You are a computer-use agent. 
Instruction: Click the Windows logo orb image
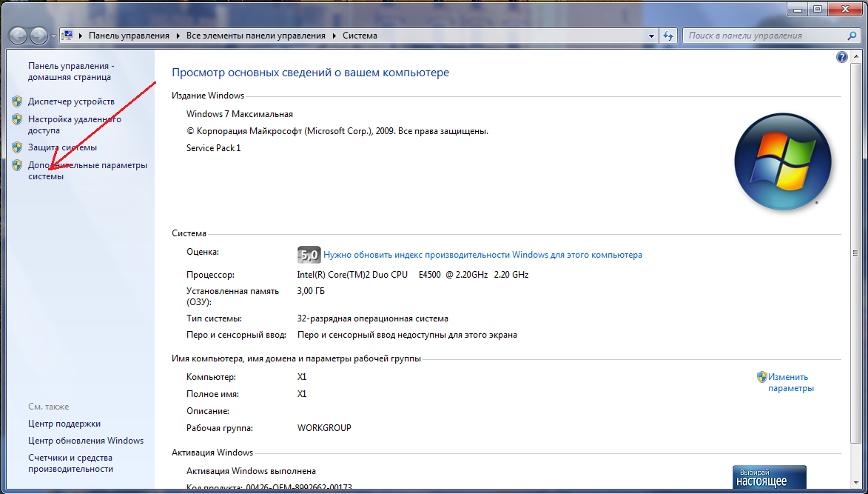(783, 161)
